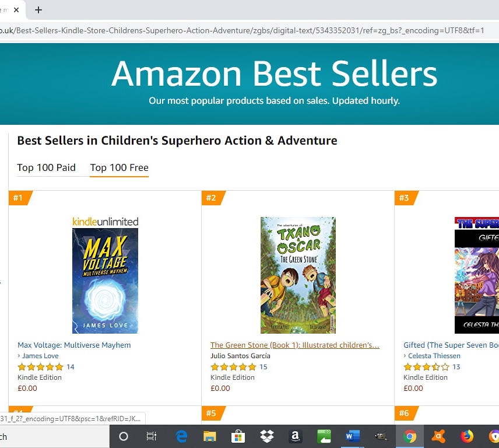
Task: Open Avast Antivirus from the taskbar
Action: coord(439,436)
